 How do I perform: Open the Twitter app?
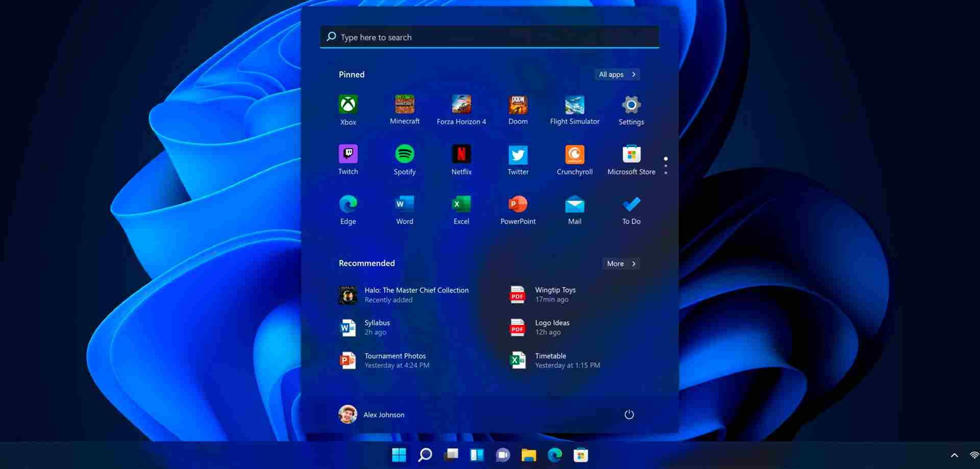click(518, 160)
